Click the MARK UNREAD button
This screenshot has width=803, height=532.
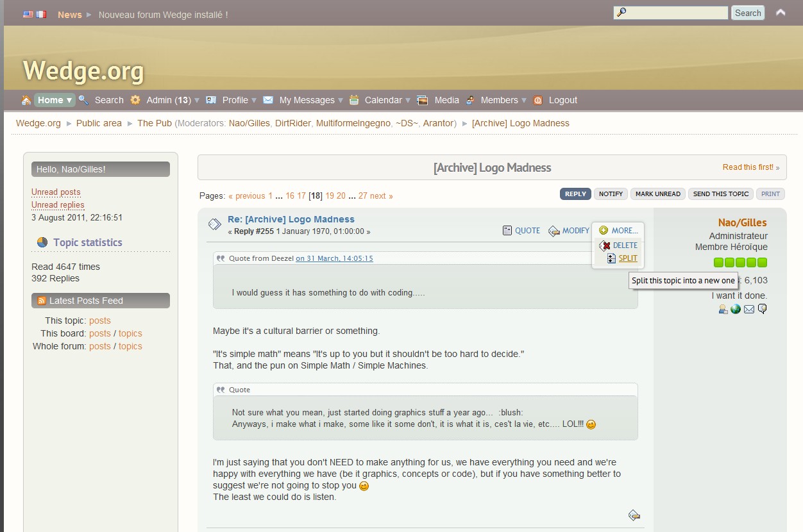coord(657,194)
